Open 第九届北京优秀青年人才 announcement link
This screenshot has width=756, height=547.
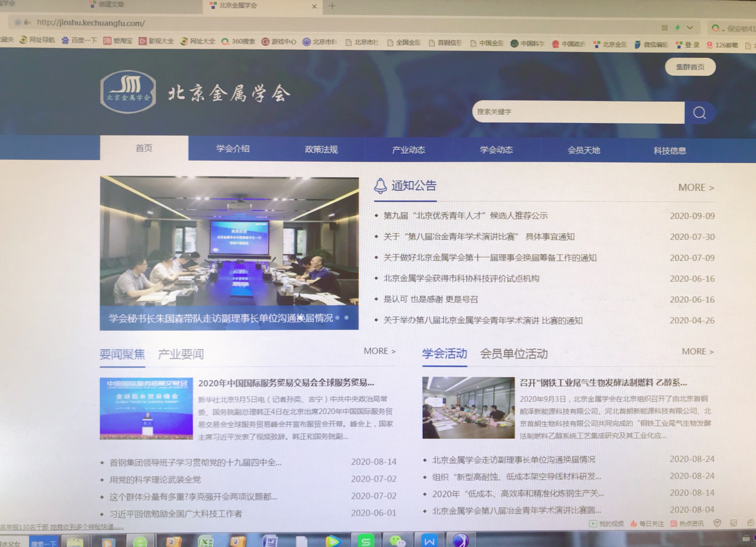coord(465,216)
